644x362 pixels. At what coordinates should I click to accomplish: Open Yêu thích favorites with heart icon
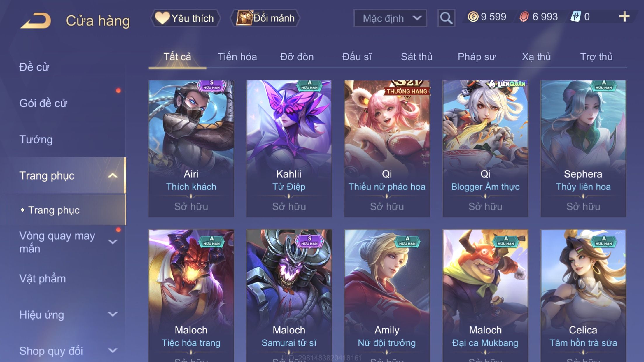(185, 18)
